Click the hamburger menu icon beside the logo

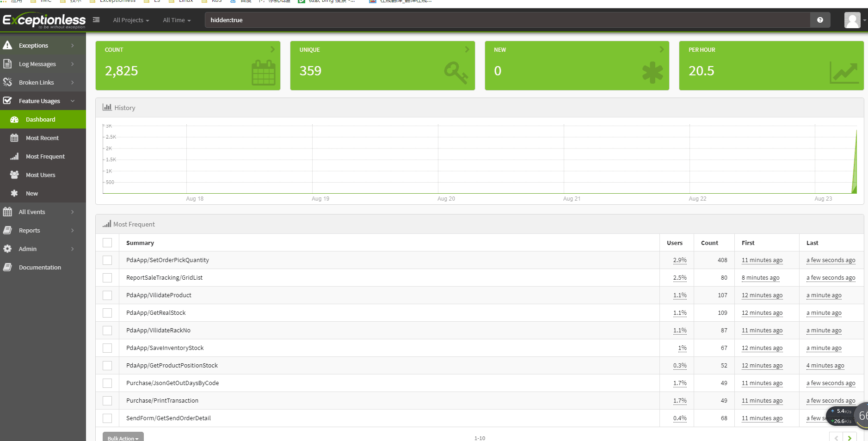(96, 20)
